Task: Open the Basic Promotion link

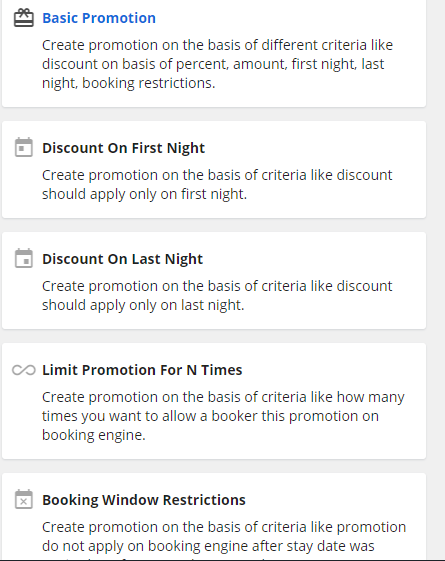Action: (x=99, y=18)
